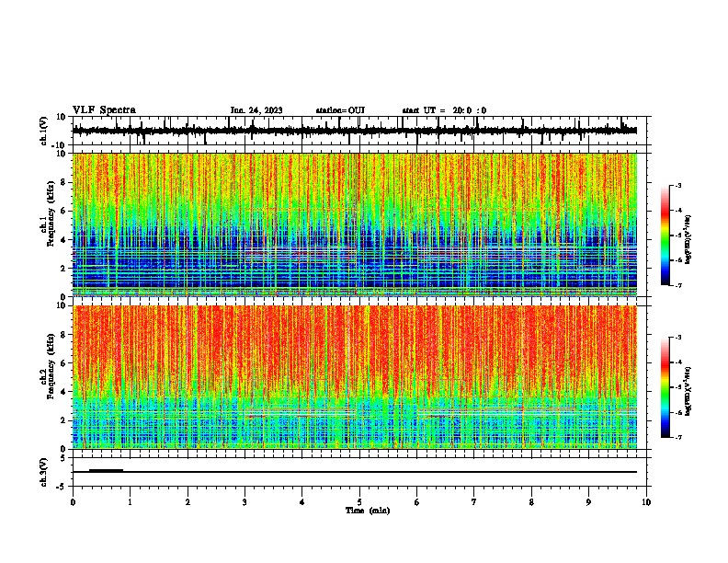Click the ch.2 frequency tick "8"
The image size is (728, 563).
[x=63, y=335]
